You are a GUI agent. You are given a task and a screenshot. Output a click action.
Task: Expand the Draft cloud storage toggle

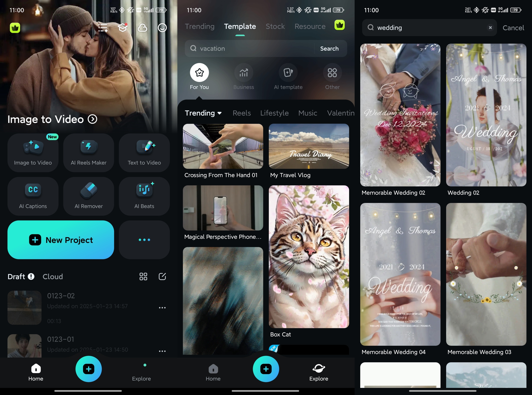coord(52,276)
